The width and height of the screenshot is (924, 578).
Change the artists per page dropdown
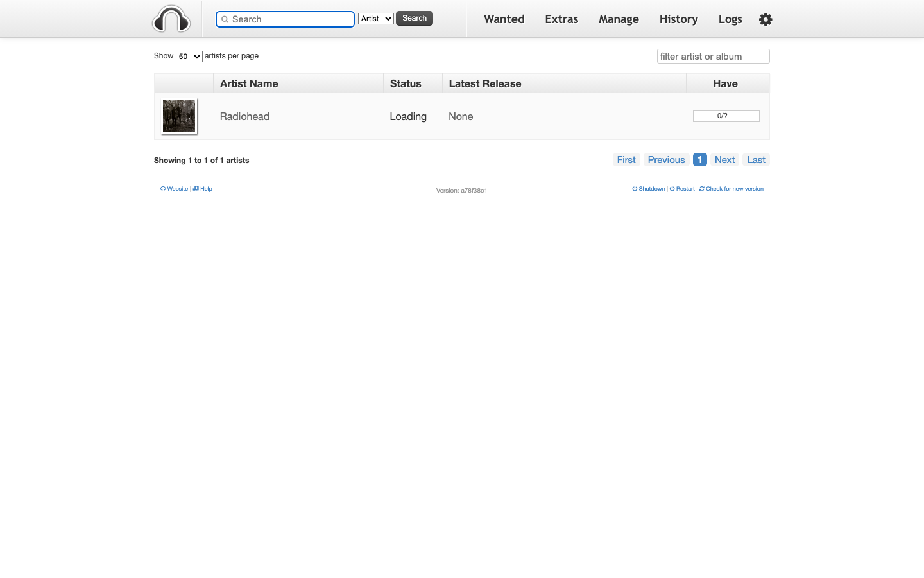tap(189, 57)
